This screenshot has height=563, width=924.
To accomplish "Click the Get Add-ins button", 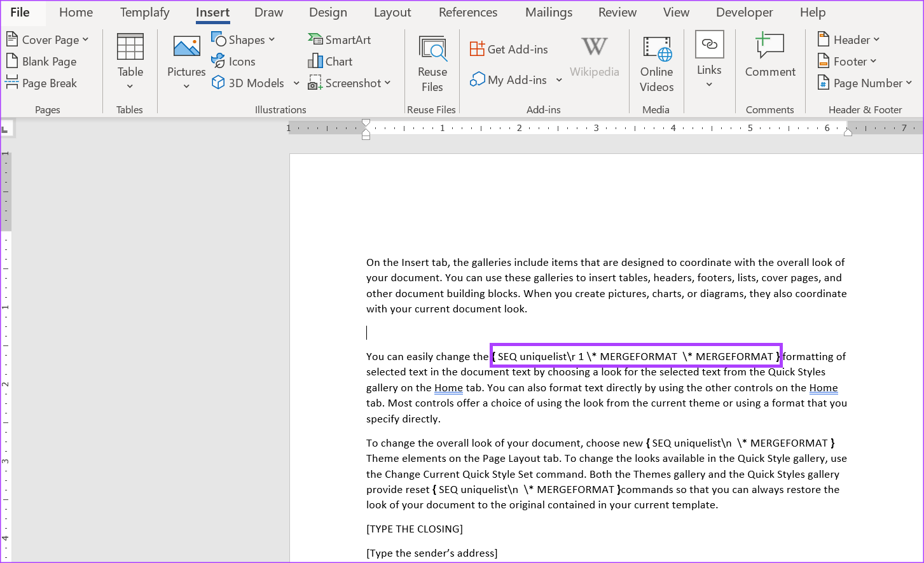I will click(509, 48).
